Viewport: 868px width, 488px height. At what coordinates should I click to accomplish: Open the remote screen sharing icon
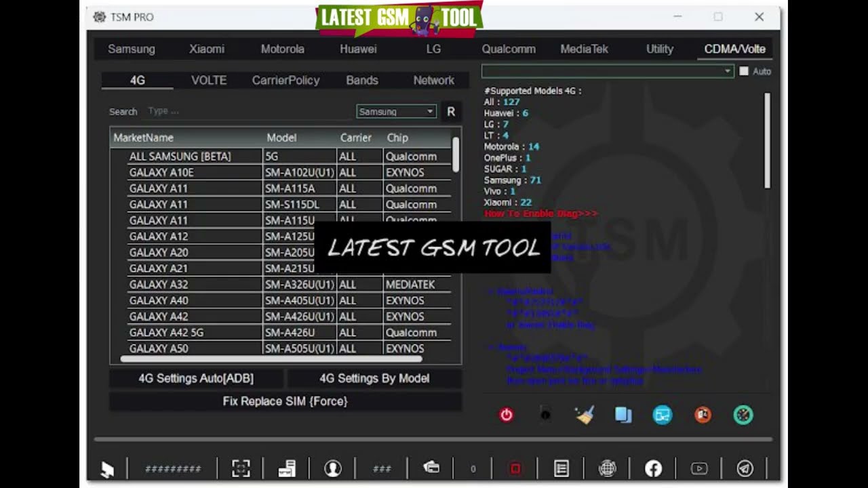[x=662, y=415]
